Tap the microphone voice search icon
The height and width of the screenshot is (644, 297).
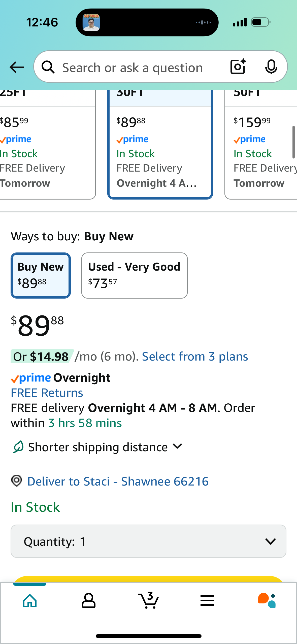click(x=271, y=67)
